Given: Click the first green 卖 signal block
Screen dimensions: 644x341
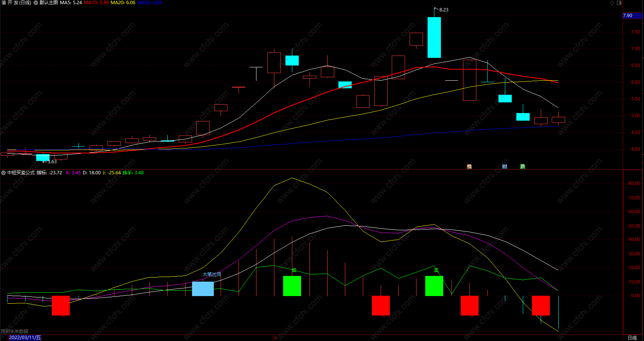Looking at the screenshot, I should coord(292,286).
